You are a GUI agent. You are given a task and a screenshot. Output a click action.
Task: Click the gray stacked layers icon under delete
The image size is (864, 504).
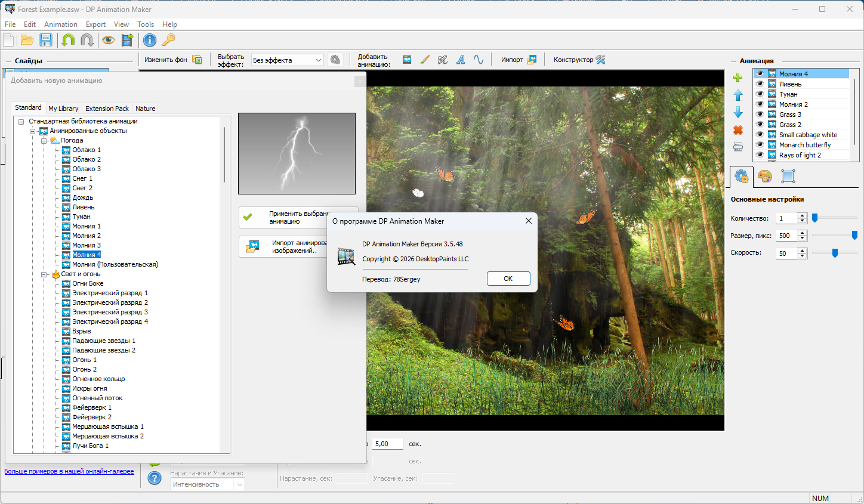pos(738,147)
